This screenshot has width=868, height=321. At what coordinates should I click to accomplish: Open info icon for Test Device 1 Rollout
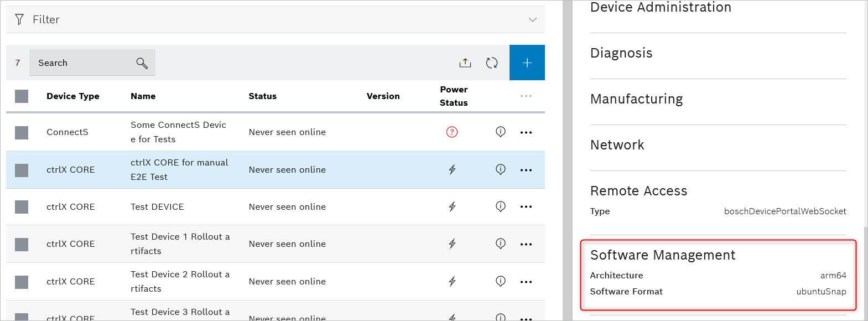(501, 244)
